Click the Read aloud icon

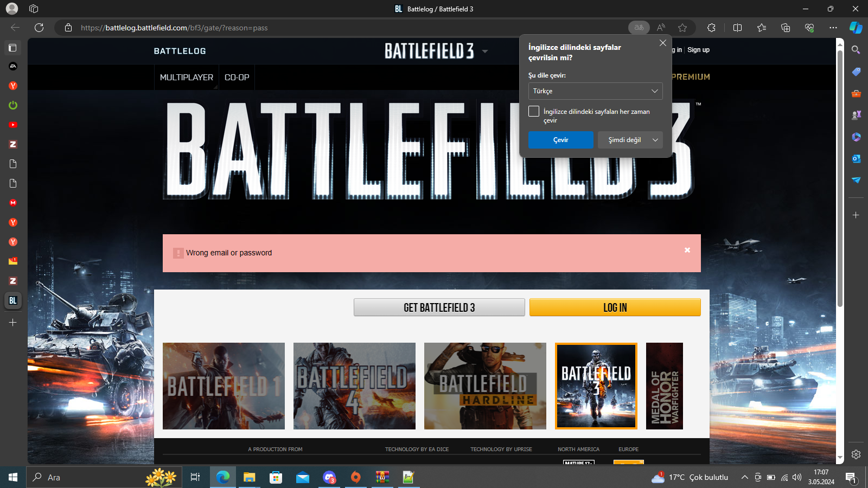coord(661,28)
